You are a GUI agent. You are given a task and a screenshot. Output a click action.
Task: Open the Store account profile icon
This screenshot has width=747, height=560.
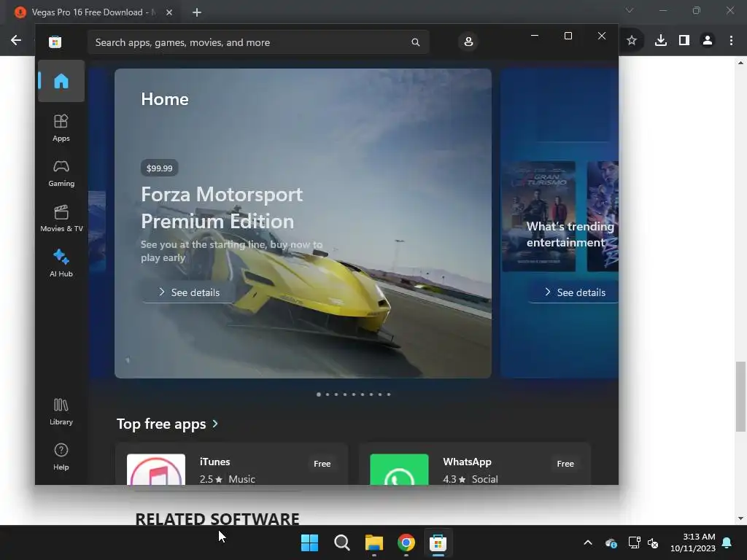pos(468,42)
